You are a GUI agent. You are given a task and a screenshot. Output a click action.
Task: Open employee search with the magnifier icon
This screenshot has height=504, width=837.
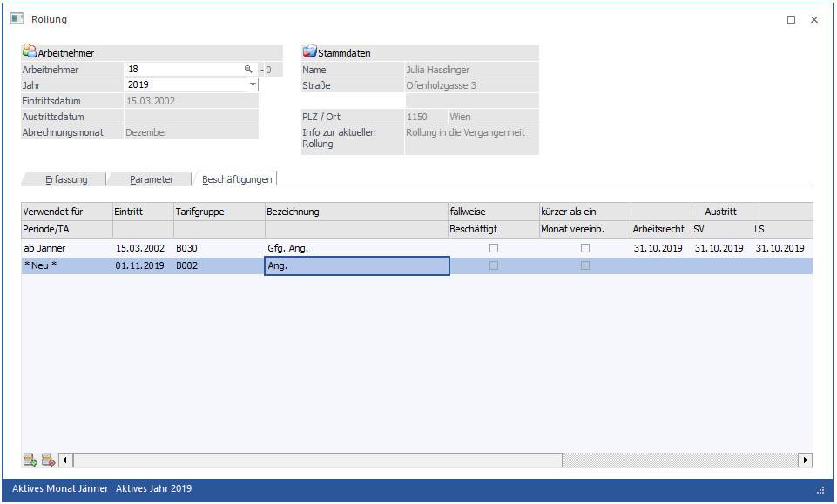(248, 69)
